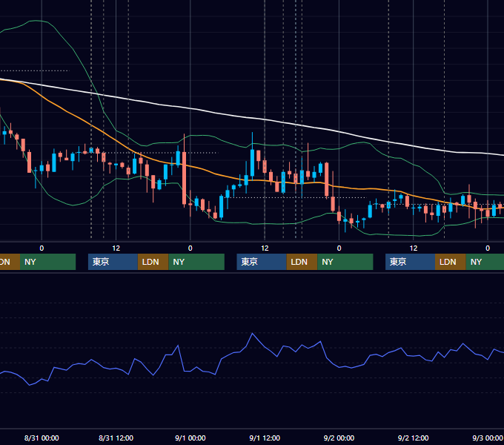Image resolution: width=504 pixels, height=445 pixels.
Task: Click the 9/2 12:00 date label
Action: pyautogui.click(x=413, y=438)
